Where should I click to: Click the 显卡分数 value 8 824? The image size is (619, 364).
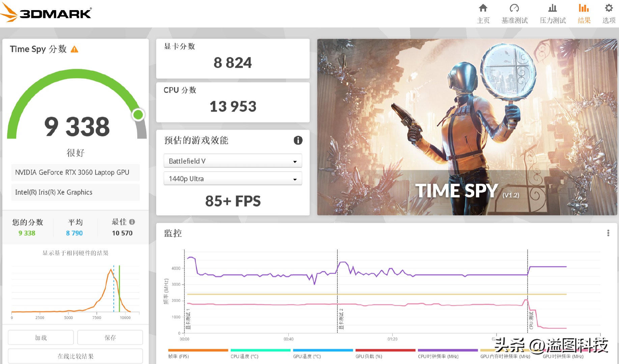[233, 63]
